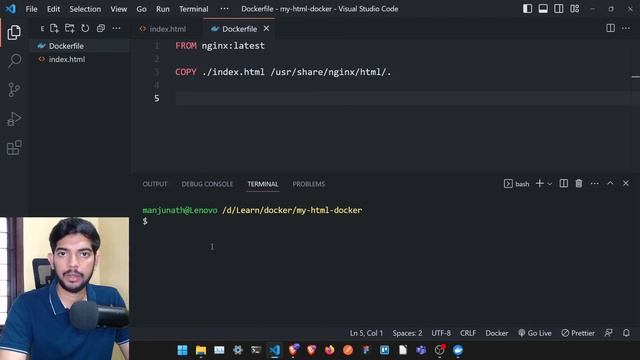Open the Run menu

pos(162,9)
